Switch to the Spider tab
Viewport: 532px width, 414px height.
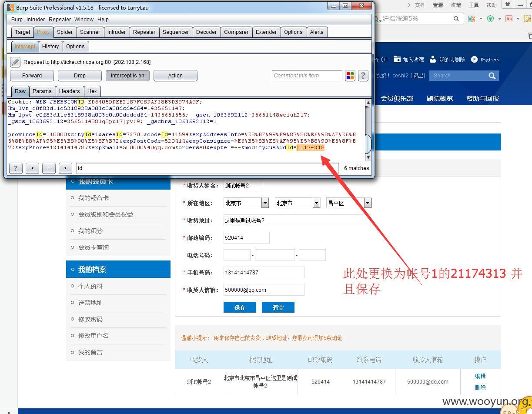tap(65, 32)
